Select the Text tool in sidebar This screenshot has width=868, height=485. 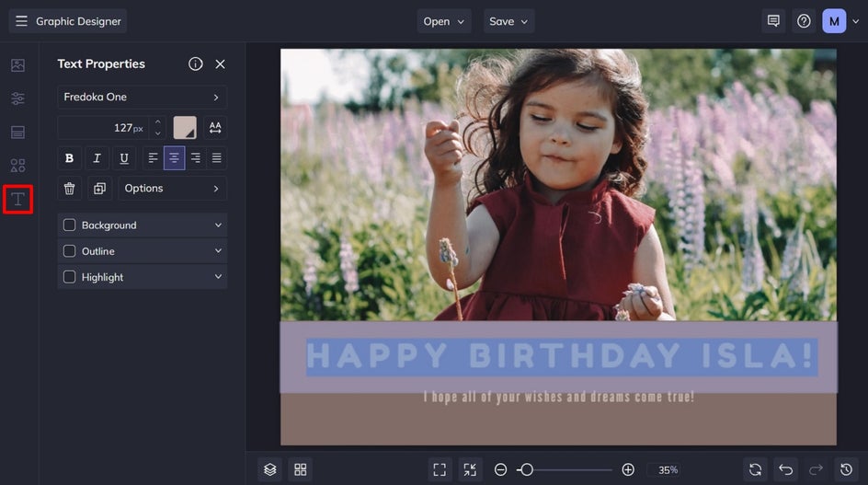pos(17,199)
